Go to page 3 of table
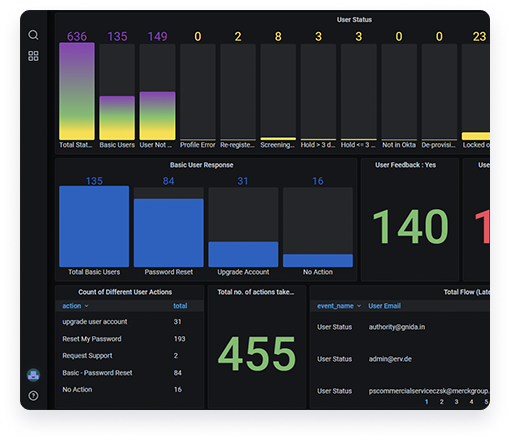This screenshot has width=510, height=440. point(456,402)
